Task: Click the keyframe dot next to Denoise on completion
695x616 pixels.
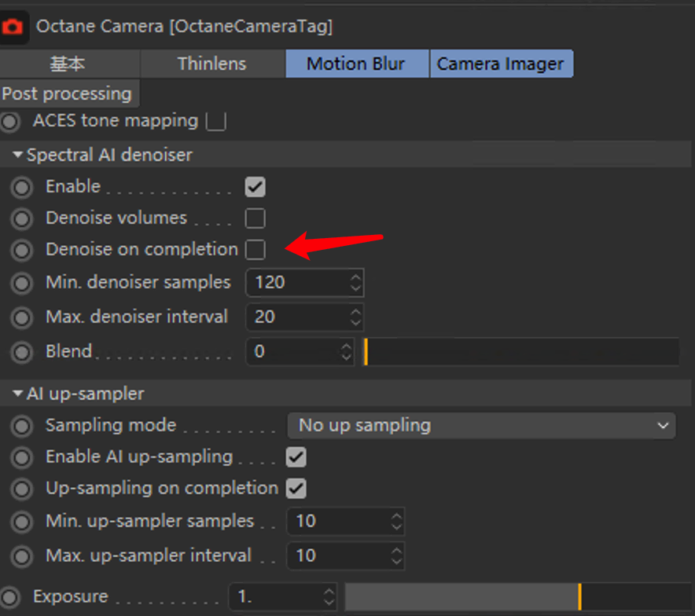Action: (22, 250)
